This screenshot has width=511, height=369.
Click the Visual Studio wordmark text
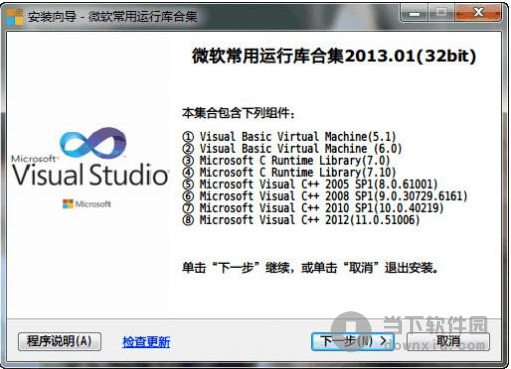pyautogui.click(x=90, y=174)
